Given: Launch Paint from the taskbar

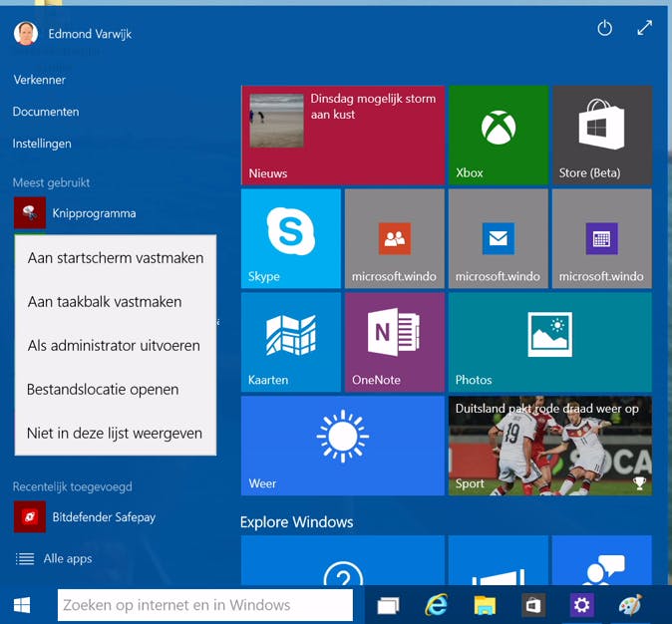Looking at the screenshot, I should pos(630,605).
